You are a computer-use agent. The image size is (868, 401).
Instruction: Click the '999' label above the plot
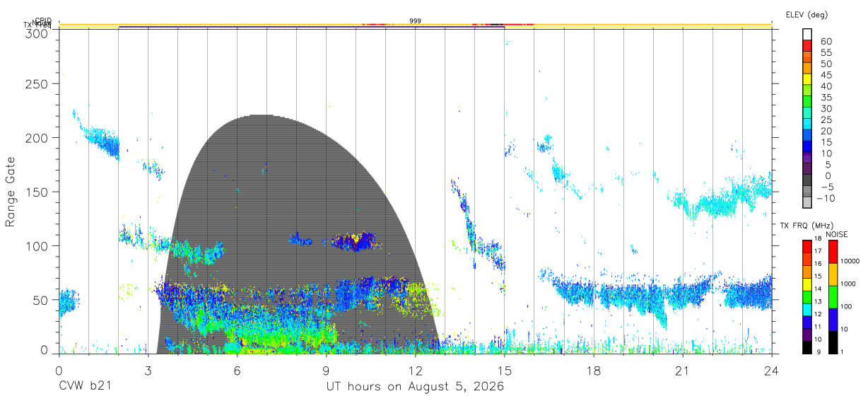pos(416,21)
